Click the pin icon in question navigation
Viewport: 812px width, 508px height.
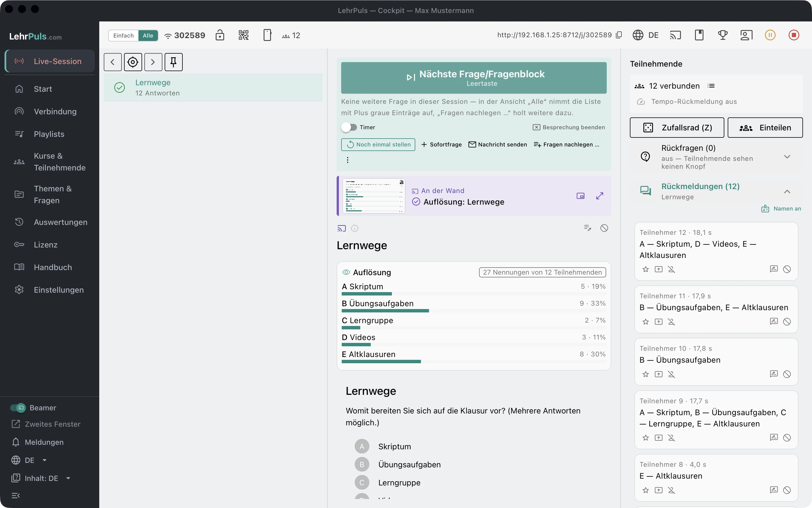[173, 62]
